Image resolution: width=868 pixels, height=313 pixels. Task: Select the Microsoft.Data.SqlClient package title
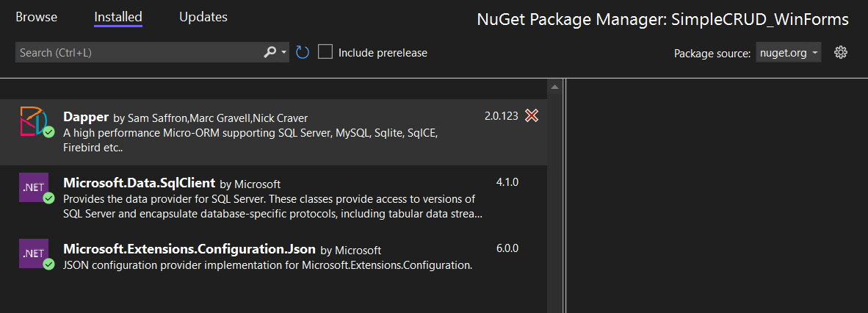tap(139, 183)
